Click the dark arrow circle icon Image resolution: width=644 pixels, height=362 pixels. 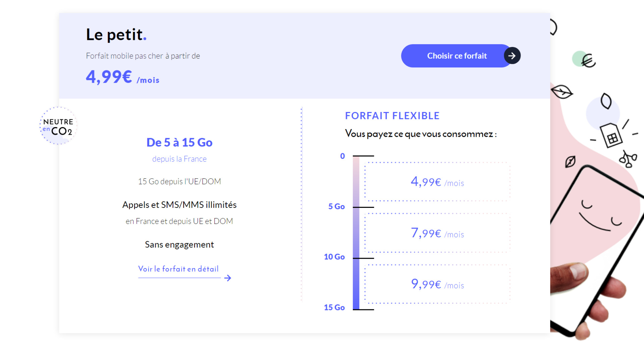[x=512, y=56]
